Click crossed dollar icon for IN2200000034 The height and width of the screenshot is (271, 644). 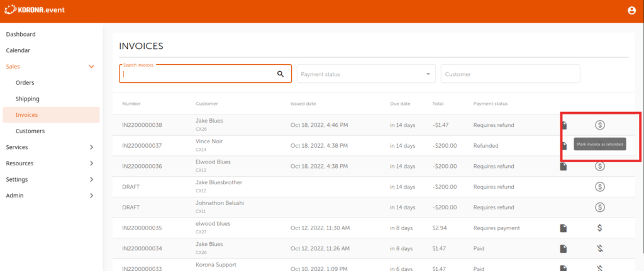click(599, 248)
